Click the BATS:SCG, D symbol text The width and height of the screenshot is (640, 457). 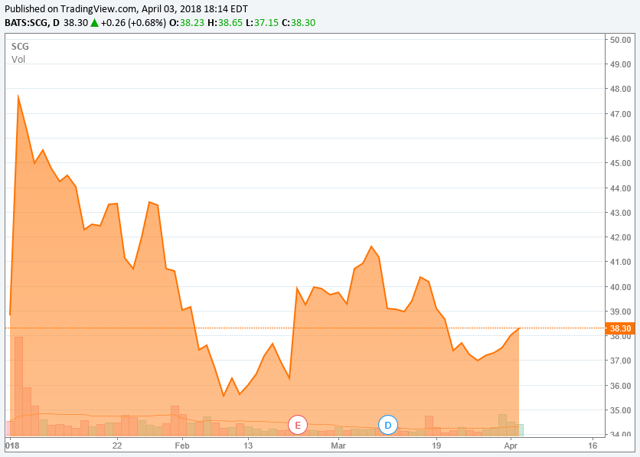click(32, 23)
